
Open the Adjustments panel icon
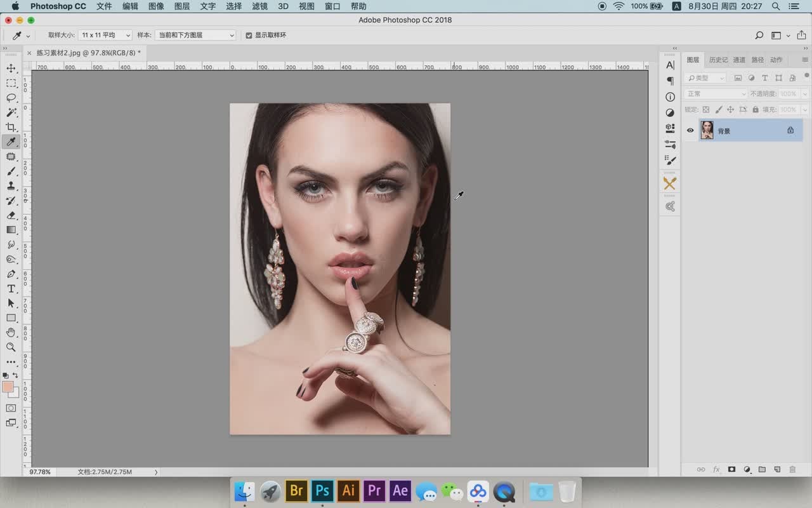tap(670, 112)
